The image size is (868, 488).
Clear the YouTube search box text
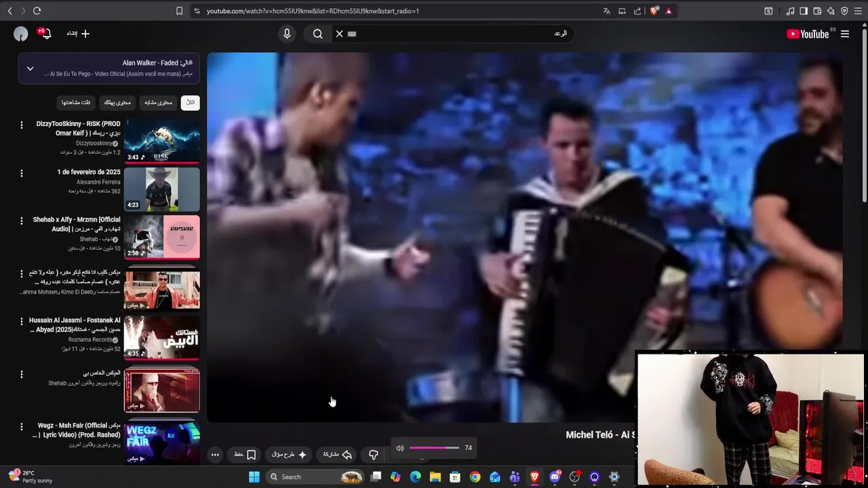click(340, 33)
